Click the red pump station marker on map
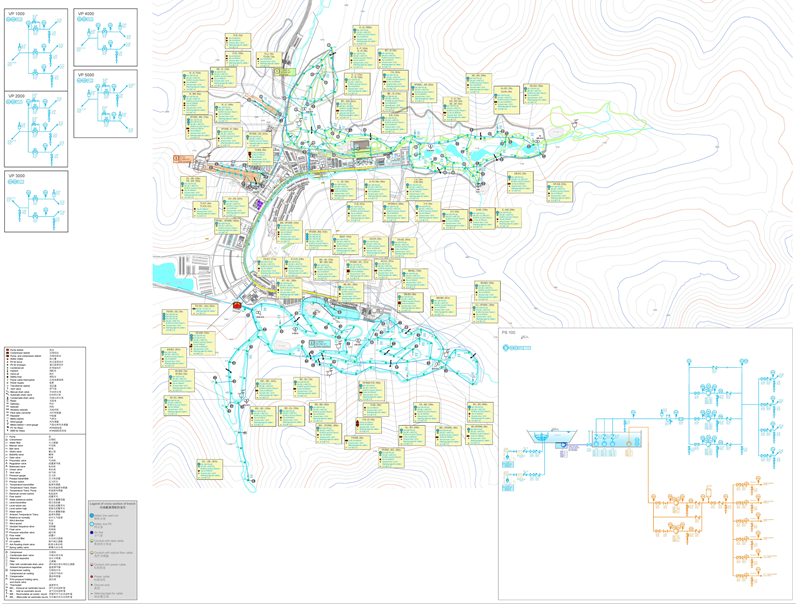Image resolution: width=796 pixels, height=606 pixels. click(x=237, y=306)
